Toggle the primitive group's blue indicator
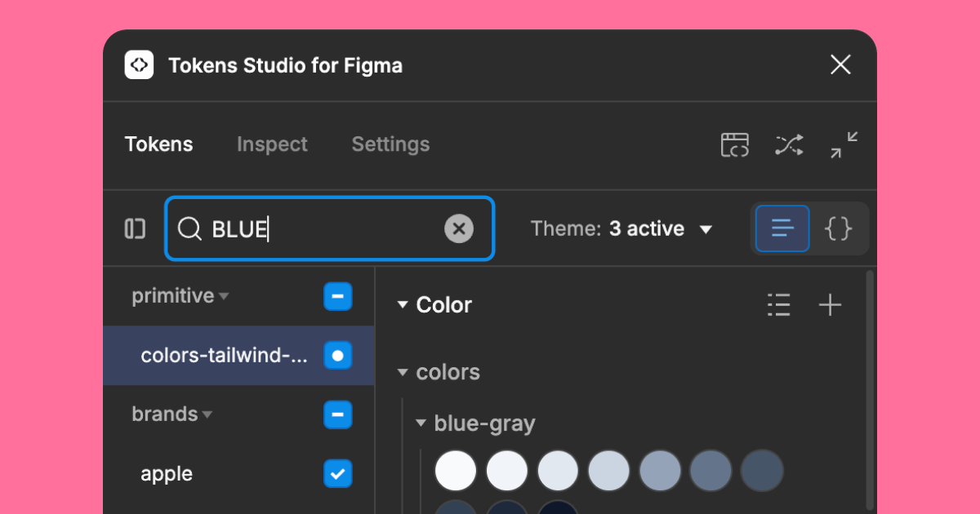Viewport: 980px width, 514px height. pos(337,296)
